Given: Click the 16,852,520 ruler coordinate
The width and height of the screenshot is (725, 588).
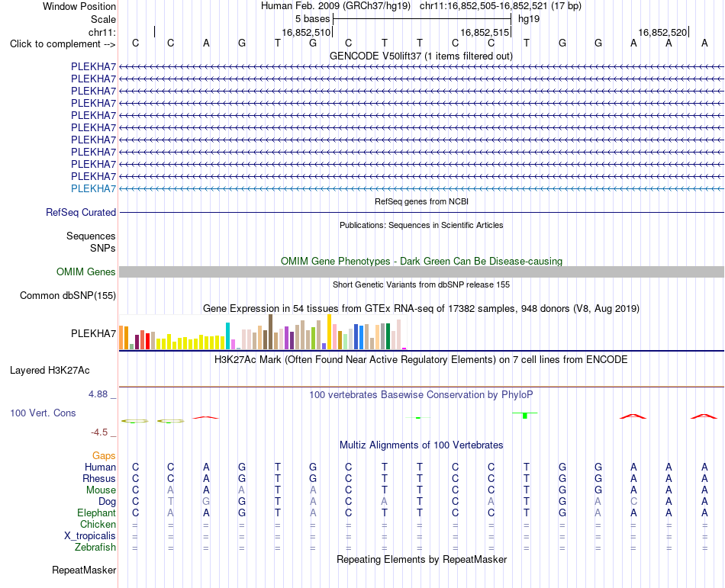Looking at the screenshot, I should click(662, 32).
